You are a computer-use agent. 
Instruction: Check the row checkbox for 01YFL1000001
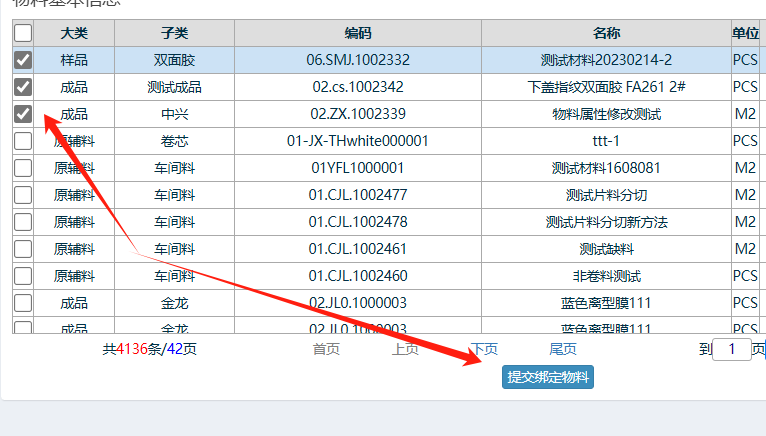(23, 168)
